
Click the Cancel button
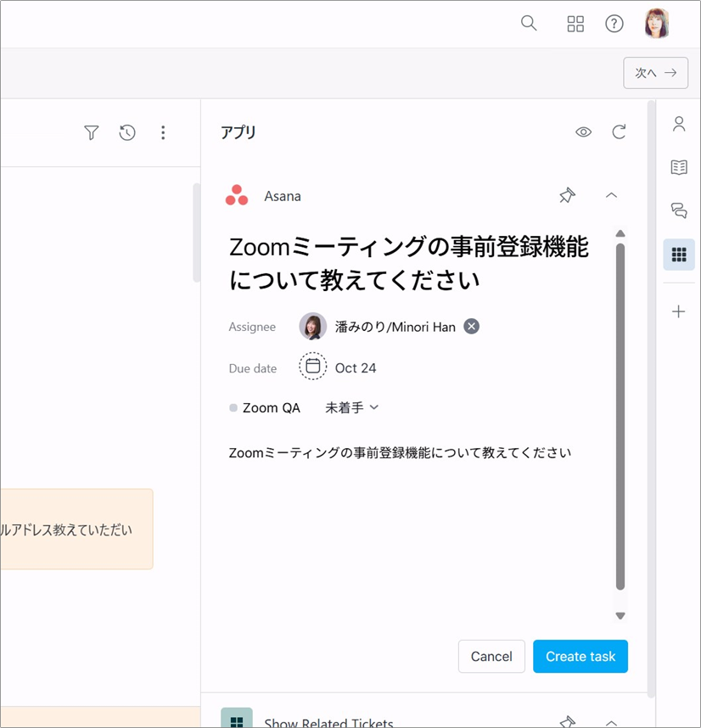[x=491, y=656]
